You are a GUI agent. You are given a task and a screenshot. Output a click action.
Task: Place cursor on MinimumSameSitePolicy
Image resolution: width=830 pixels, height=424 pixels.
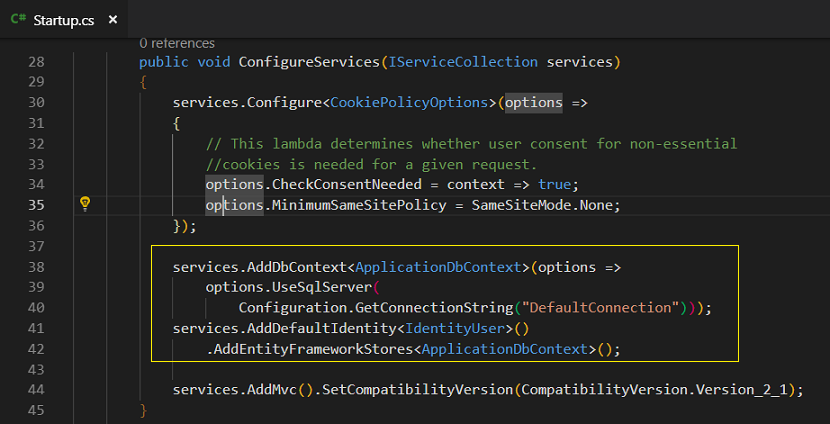(359, 205)
